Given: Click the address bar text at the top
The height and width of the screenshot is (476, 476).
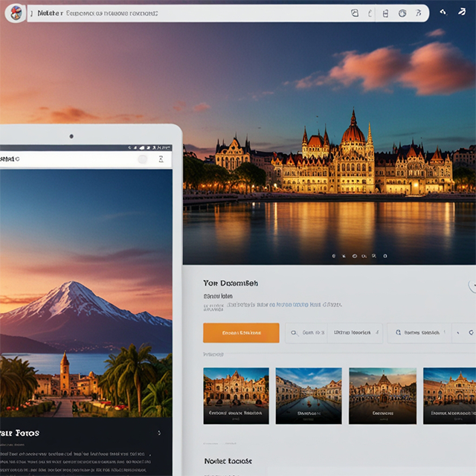Looking at the screenshot, I should click(x=112, y=13).
